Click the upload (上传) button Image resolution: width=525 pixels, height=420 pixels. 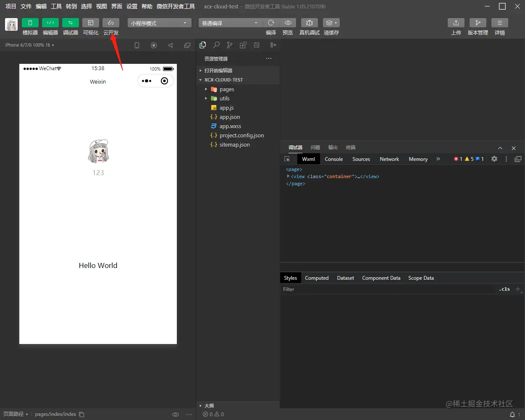pos(456,23)
